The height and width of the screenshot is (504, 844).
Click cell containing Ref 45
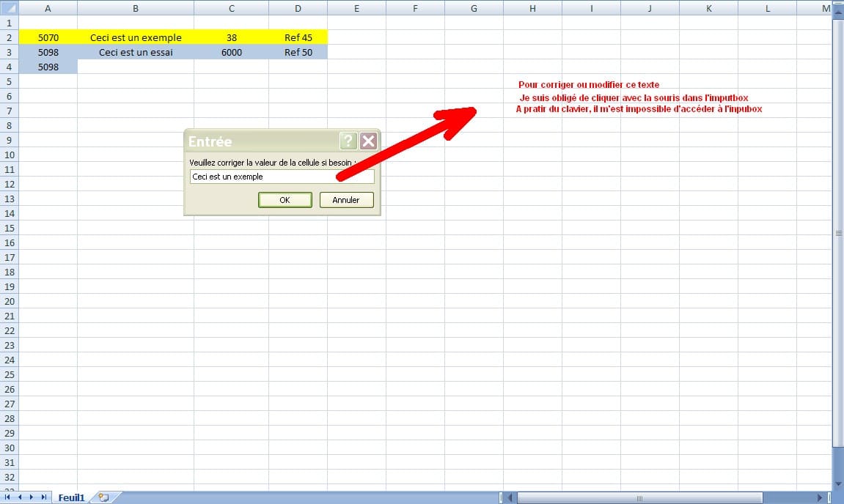(x=298, y=37)
